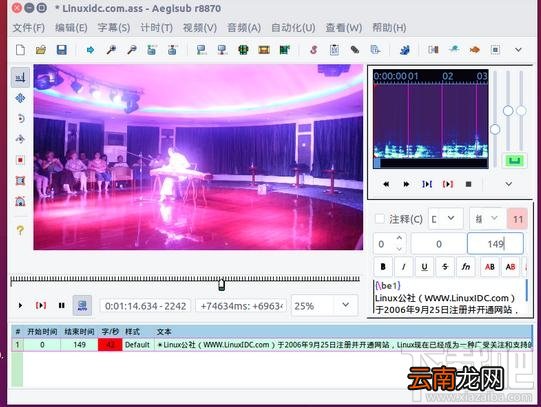Viewport: 541px width, 407px height.
Task: Click the second AB secondary color button
Action: pos(510,267)
